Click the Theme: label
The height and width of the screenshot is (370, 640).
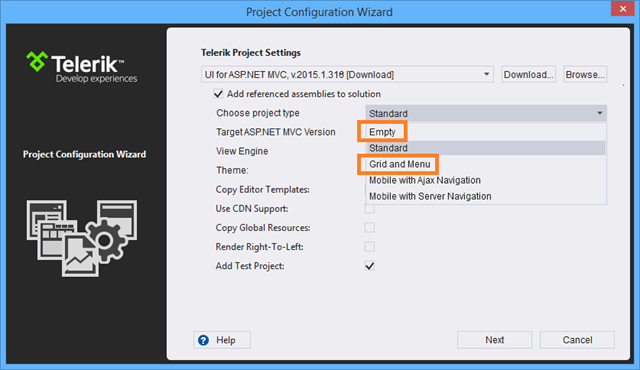tap(232, 170)
